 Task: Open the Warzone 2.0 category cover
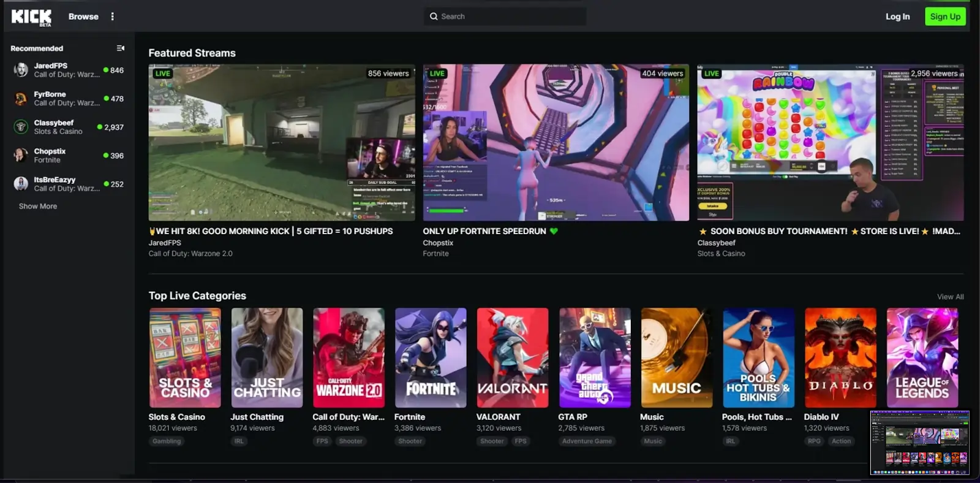[349, 358]
